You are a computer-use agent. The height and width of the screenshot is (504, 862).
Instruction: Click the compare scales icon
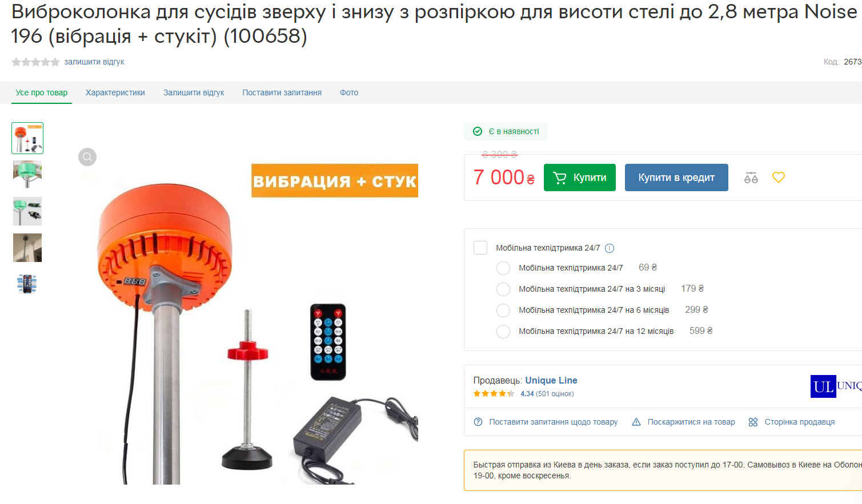pyautogui.click(x=751, y=178)
